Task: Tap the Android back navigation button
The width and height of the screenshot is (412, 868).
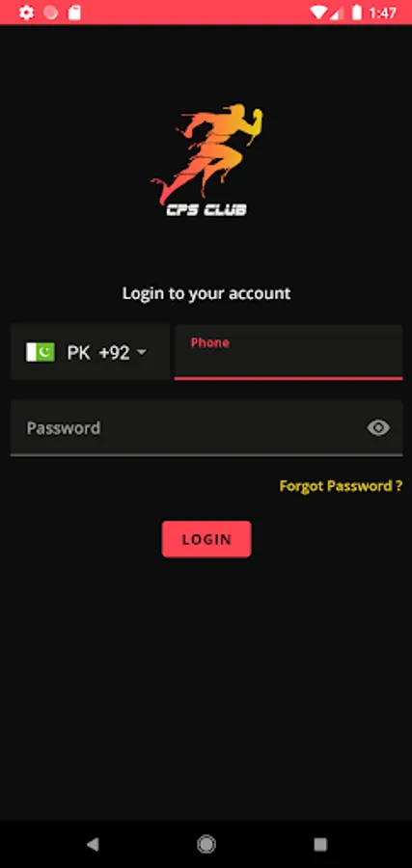Action: (x=93, y=844)
